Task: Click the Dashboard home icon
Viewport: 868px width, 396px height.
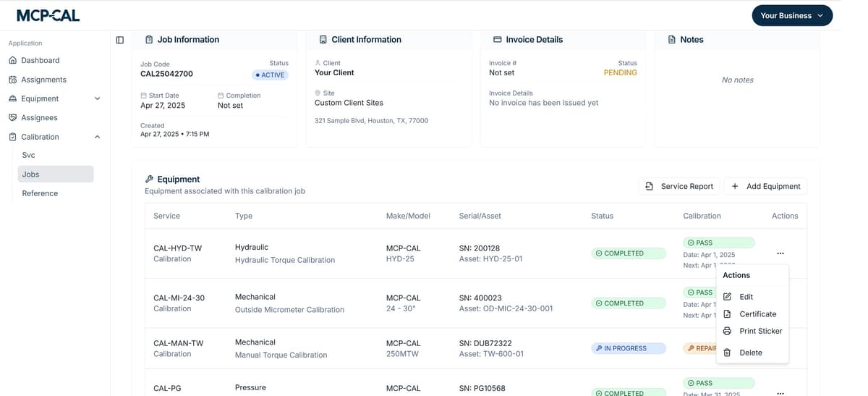Action: click(x=13, y=60)
